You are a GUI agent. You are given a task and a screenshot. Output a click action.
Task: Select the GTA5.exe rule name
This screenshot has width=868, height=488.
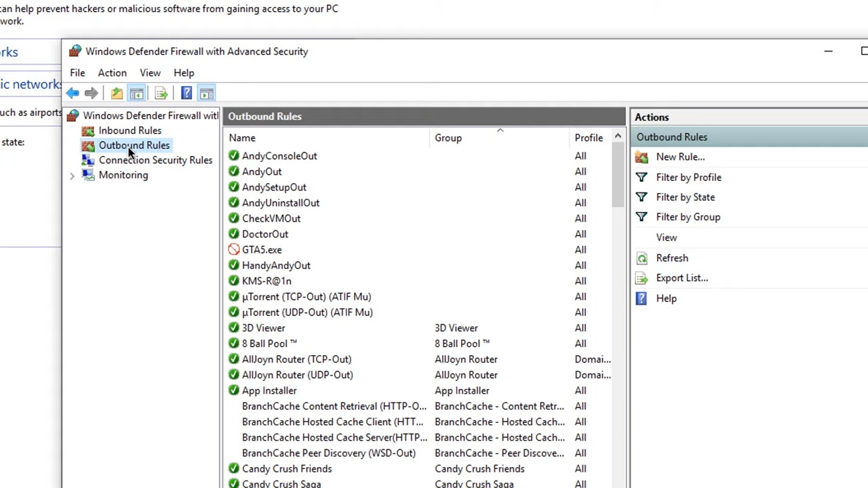(x=262, y=249)
